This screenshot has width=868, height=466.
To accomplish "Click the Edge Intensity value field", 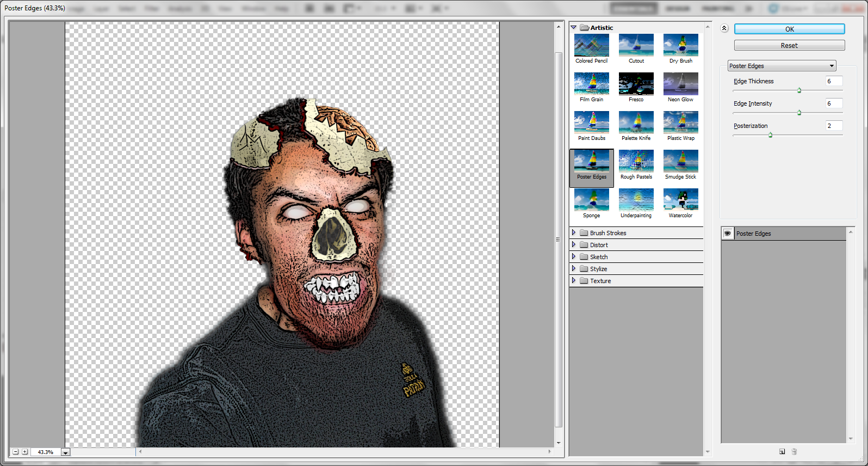I will [x=834, y=103].
